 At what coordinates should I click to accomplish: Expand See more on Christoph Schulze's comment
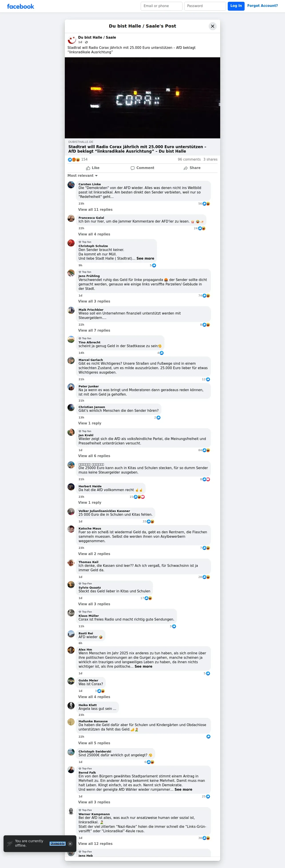145,259
